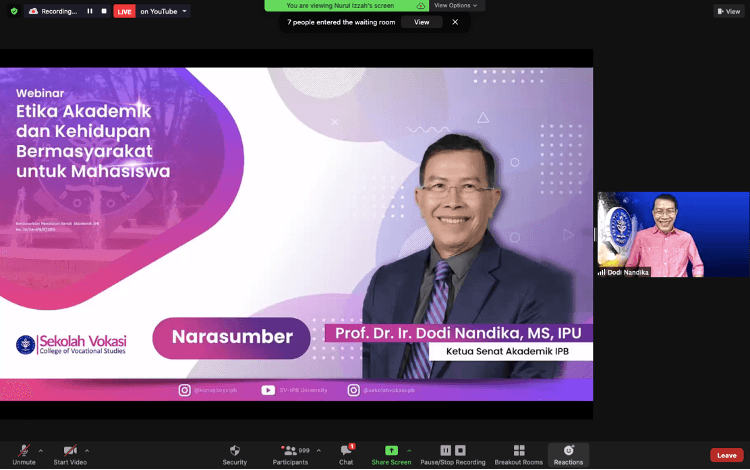750x470 pixels.
Task: Click the red Leave button
Action: [x=727, y=455]
